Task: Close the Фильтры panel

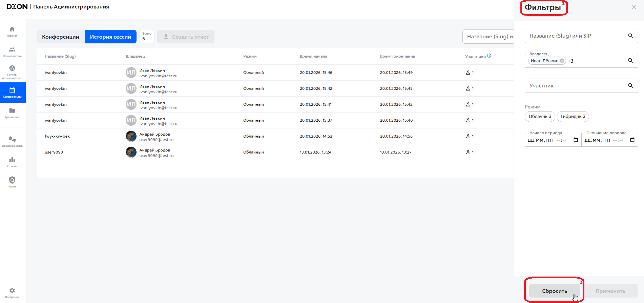Action: pos(634,7)
